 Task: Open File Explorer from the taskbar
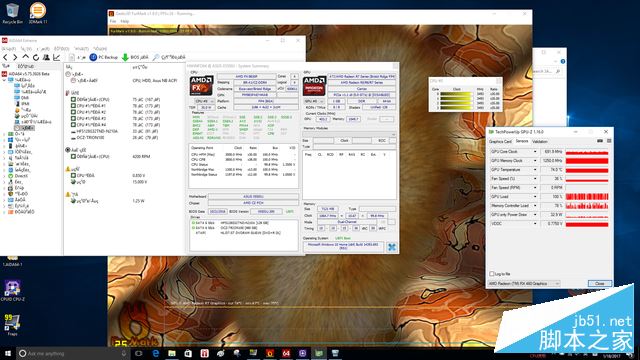[172, 353]
